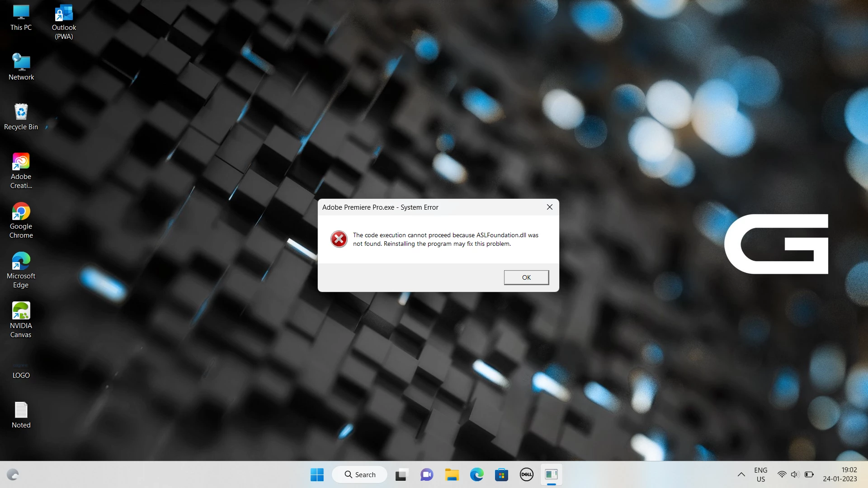Click OK in the System Error dialog

526,277
